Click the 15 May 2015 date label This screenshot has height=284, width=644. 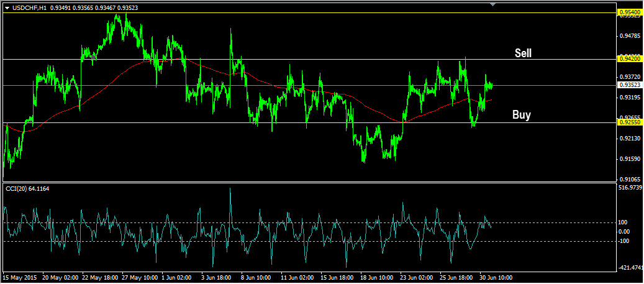point(19,278)
